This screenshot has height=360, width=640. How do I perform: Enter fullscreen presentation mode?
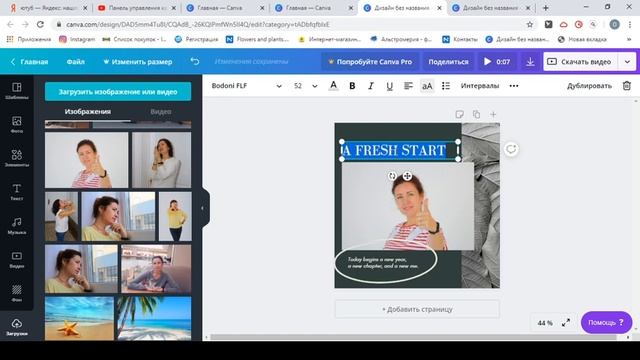coord(566,323)
